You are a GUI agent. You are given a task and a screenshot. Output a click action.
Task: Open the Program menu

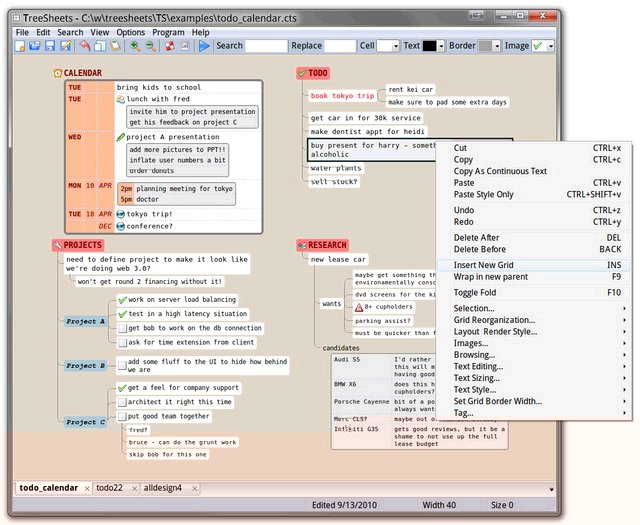[x=168, y=32]
